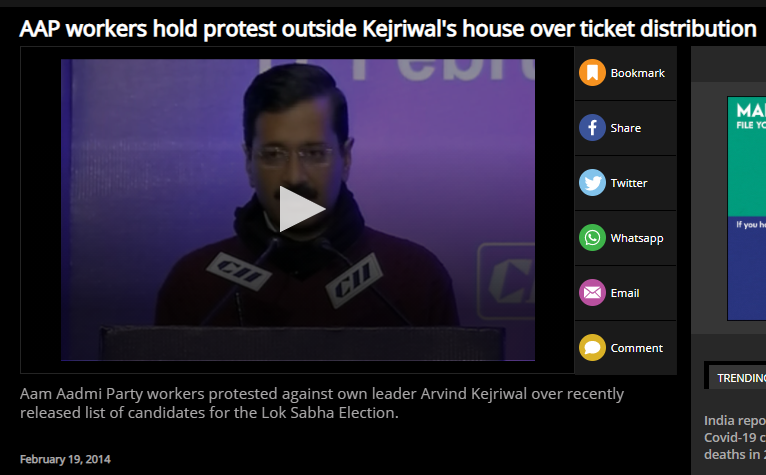
Task: Click the Twitter text label
Action: point(629,183)
